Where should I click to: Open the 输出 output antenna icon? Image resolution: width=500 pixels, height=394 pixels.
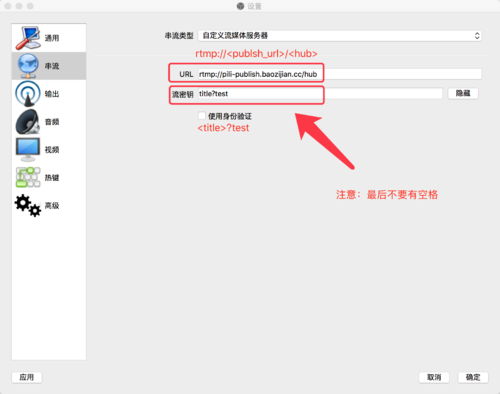28,94
